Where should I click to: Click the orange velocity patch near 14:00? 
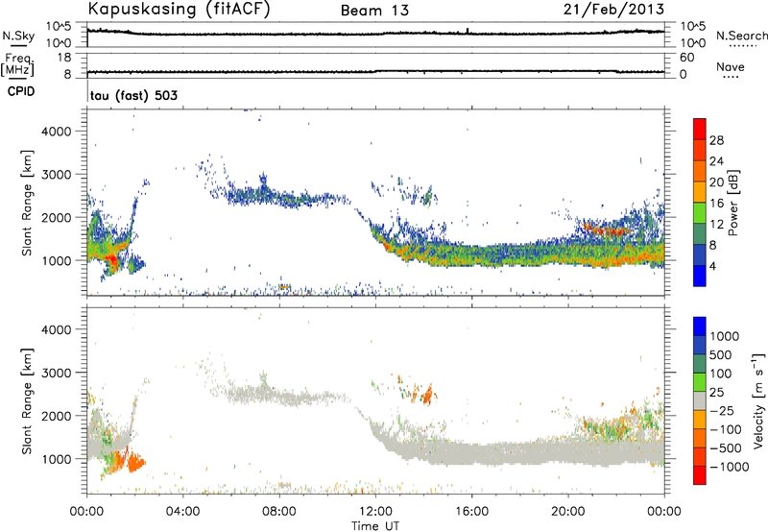click(427, 394)
